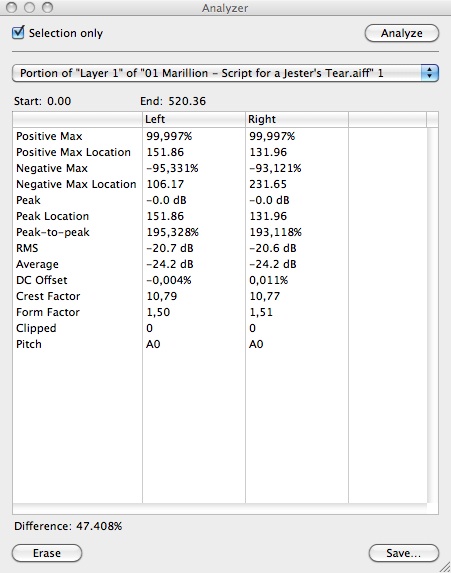Viewport: 451px width, 573px height.
Task: Select the Negative Max Location row
Action: tap(220, 184)
